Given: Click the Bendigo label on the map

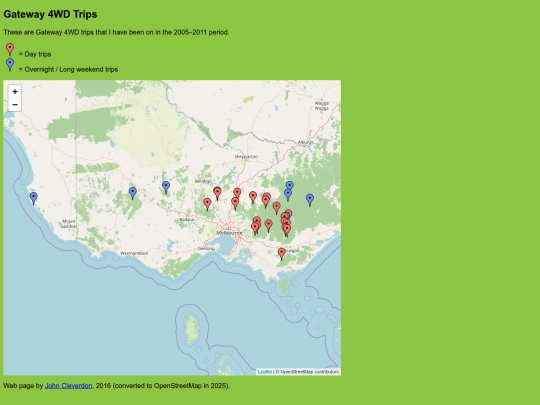Looking at the screenshot, I should coord(203,181).
